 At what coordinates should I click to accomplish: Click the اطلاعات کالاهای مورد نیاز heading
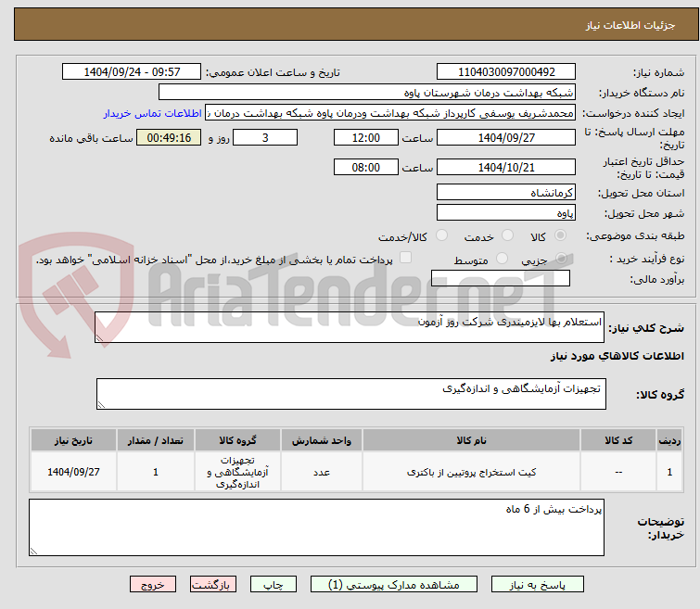617,356
